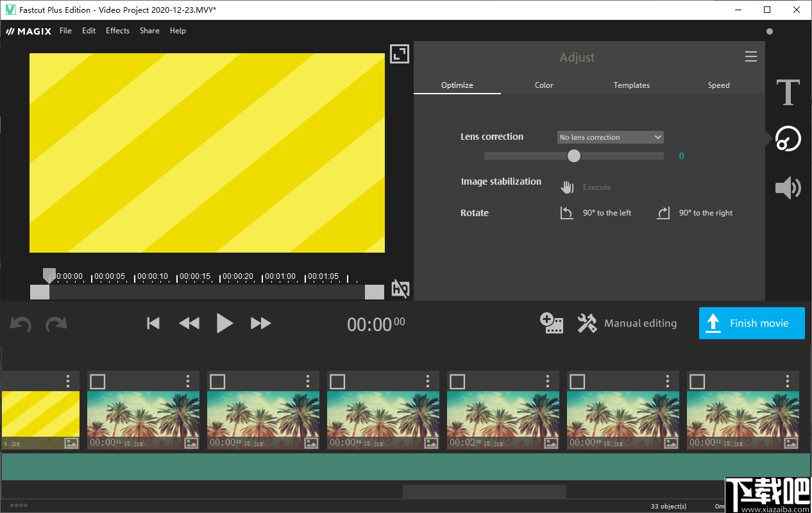Undo the last action
This screenshot has height=513, width=812.
(x=20, y=323)
